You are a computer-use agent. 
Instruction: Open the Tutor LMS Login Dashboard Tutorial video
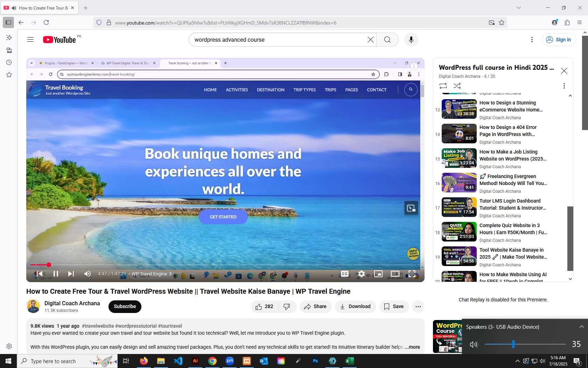click(513, 204)
